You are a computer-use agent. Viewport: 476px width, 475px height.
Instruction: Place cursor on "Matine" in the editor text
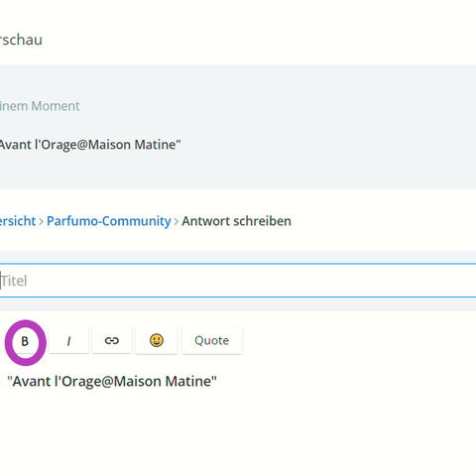click(x=188, y=381)
